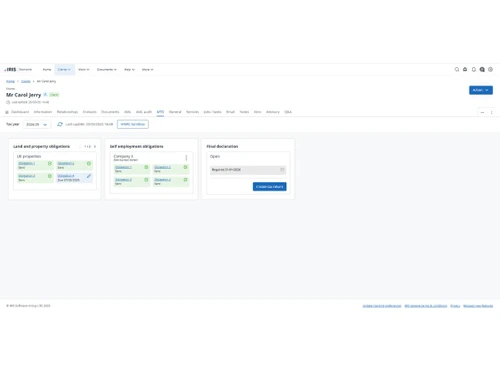Screen dimensions: 500x375
Task: Click the pencil edit icon on Obligation 4
Action: coord(89,176)
